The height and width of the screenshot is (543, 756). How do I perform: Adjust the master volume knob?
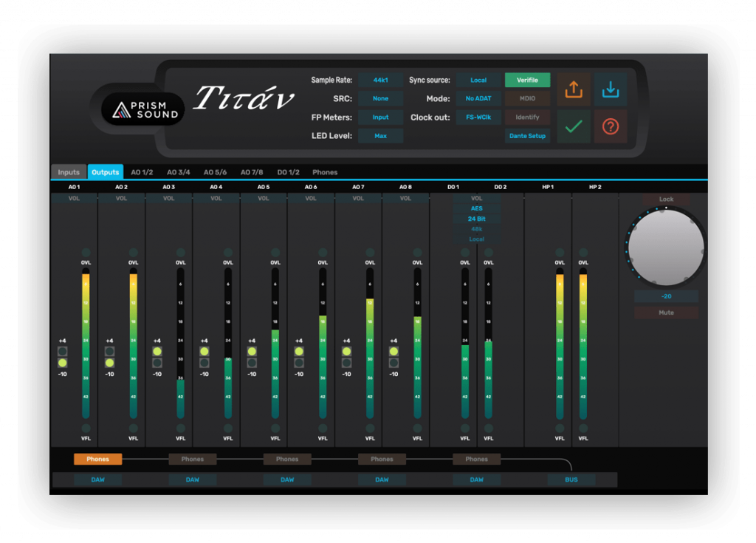click(x=665, y=246)
